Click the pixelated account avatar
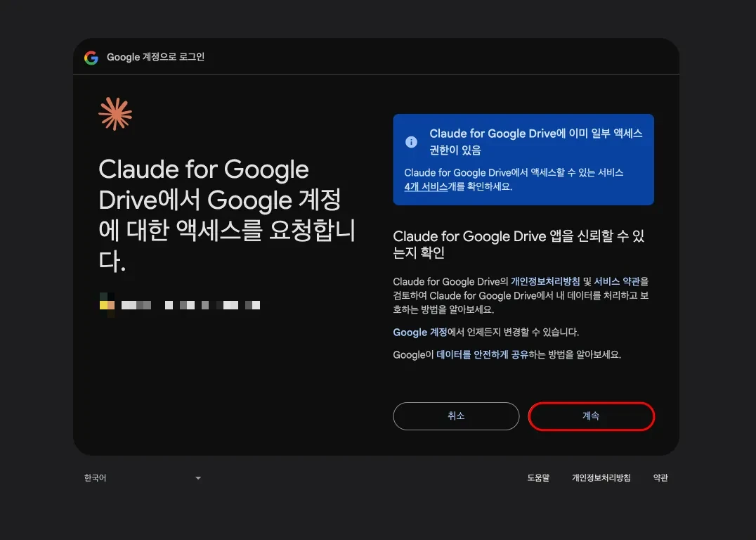The image size is (756, 540). pos(107,305)
